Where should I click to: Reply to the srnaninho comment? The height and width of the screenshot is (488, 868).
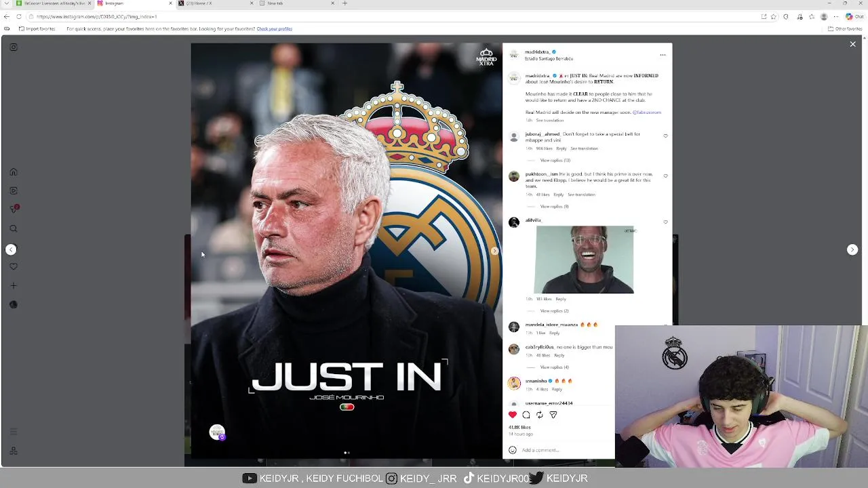(x=557, y=390)
